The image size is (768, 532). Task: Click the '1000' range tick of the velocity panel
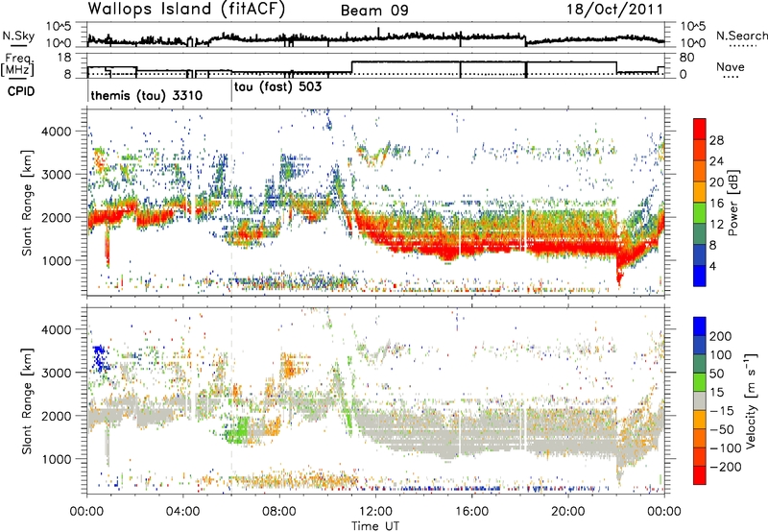56,459
